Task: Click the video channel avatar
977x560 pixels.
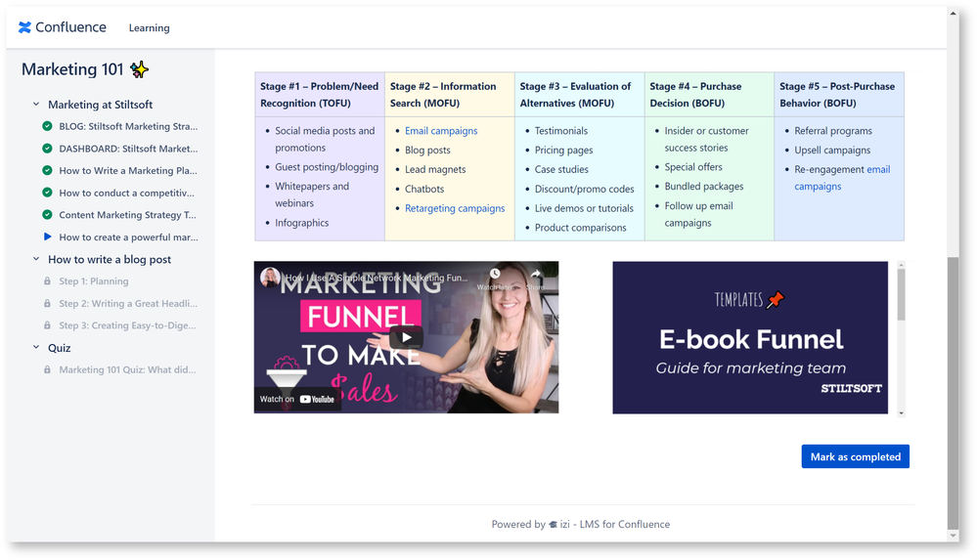Action: point(270,278)
